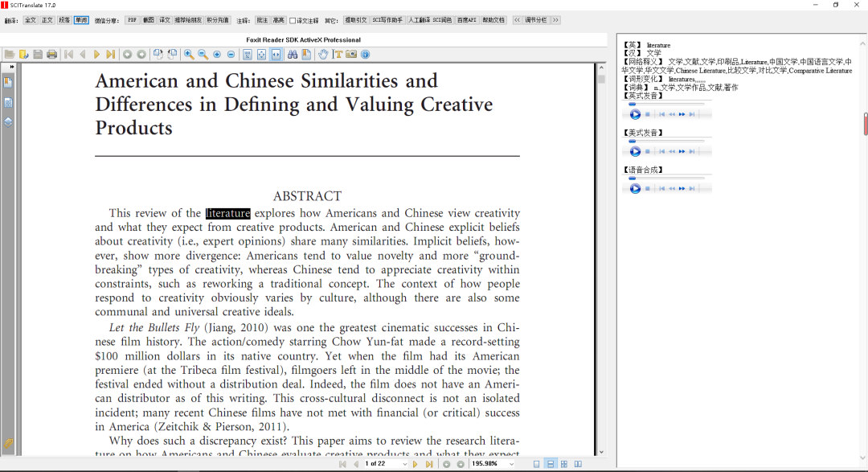Screen dimensions: 868x472
Task: Click the 语音合成 audio seek slider
Action: (x=667, y=179)
